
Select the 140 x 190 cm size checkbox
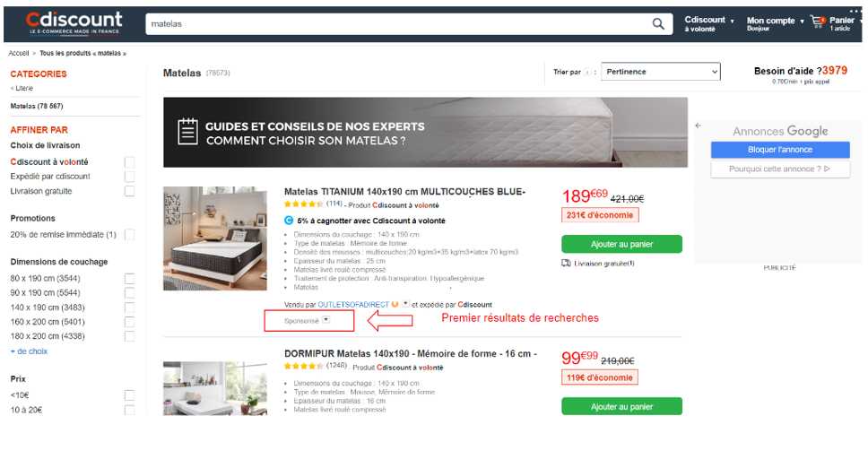129,307
